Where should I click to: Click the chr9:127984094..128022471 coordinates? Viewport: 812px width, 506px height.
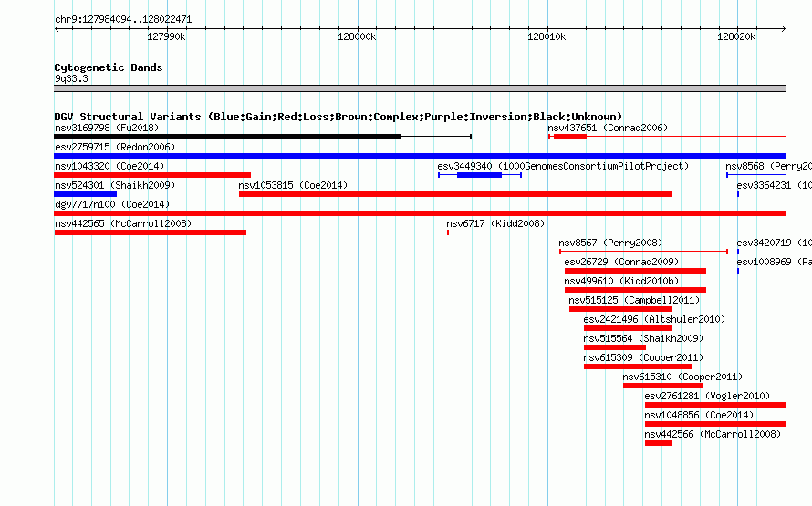tap(123, 19)
